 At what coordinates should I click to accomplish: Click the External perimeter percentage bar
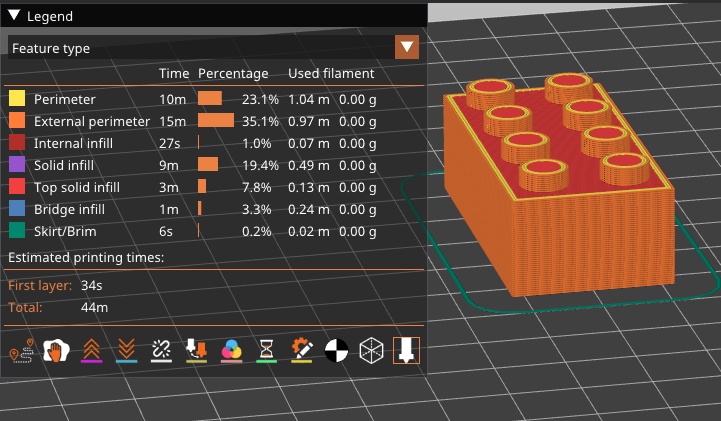[216, 120]
